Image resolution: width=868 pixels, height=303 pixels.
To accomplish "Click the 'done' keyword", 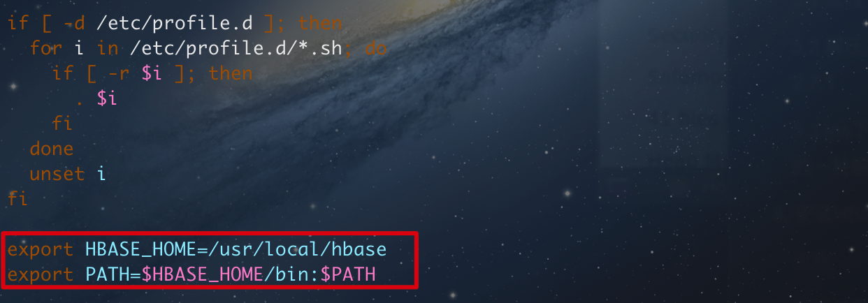I will (x=52, y=149).
